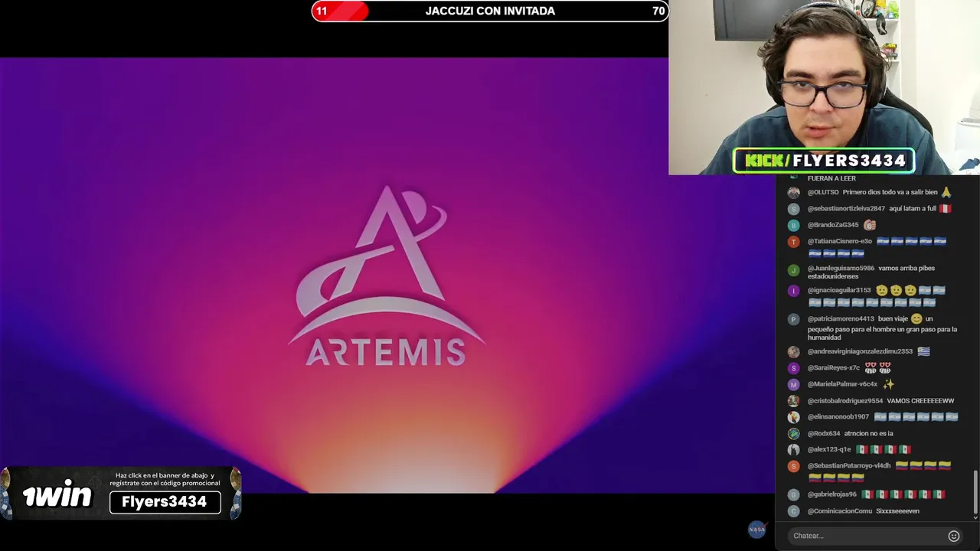Click the goal target '70' in top bar

coord(658,11)
